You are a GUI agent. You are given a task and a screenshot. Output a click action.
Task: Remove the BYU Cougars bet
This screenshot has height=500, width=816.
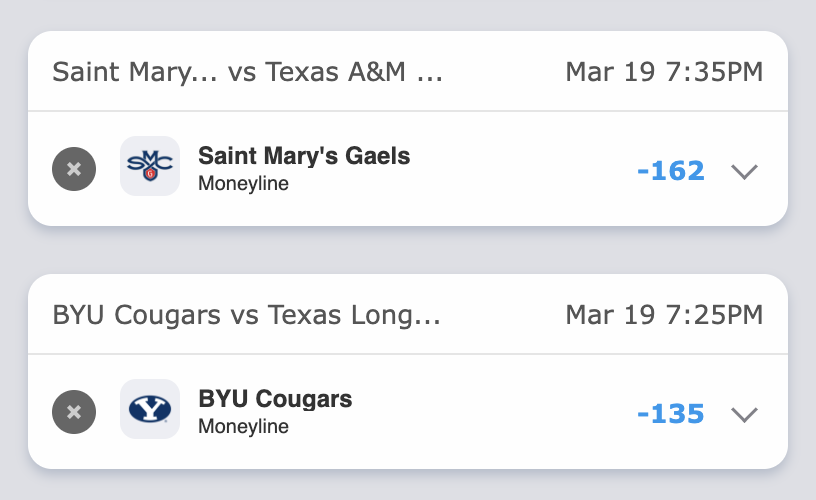pos(74,411)
